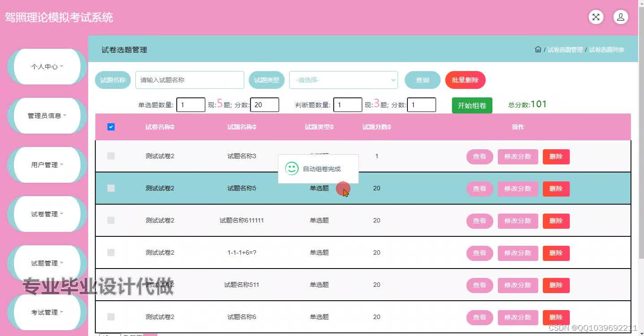The image size is (644, 336).
Task: Expand 试题管理 sidebar menu
Action: tap(47, 263)
